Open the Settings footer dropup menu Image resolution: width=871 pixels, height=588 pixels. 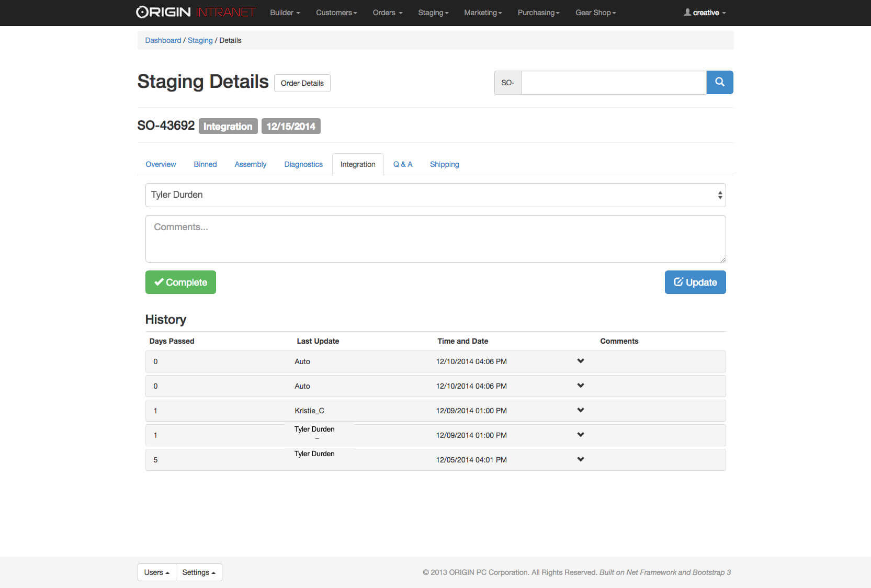(199, 572)
